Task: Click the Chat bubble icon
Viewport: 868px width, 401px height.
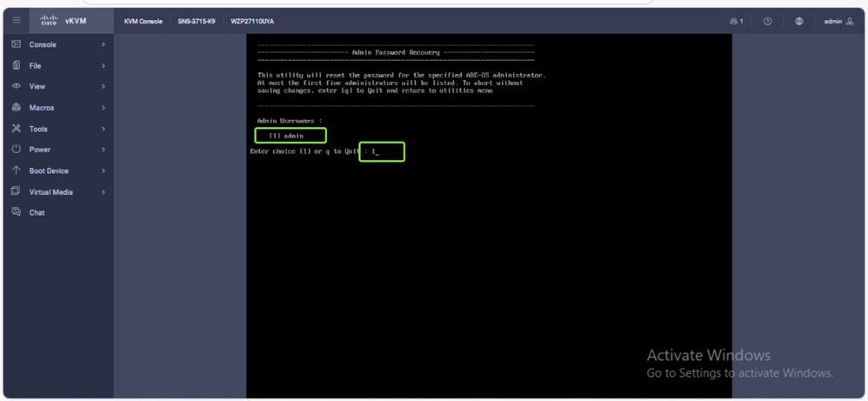Action: [16, 212]
